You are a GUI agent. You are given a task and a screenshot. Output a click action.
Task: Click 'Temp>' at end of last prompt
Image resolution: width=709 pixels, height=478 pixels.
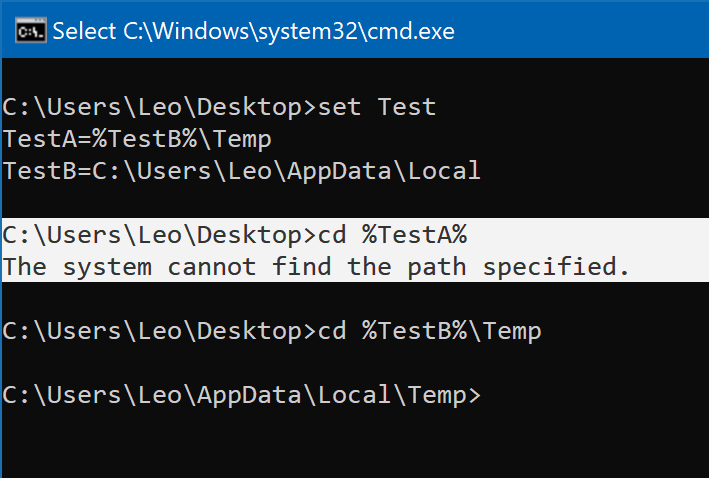point(444,396)
